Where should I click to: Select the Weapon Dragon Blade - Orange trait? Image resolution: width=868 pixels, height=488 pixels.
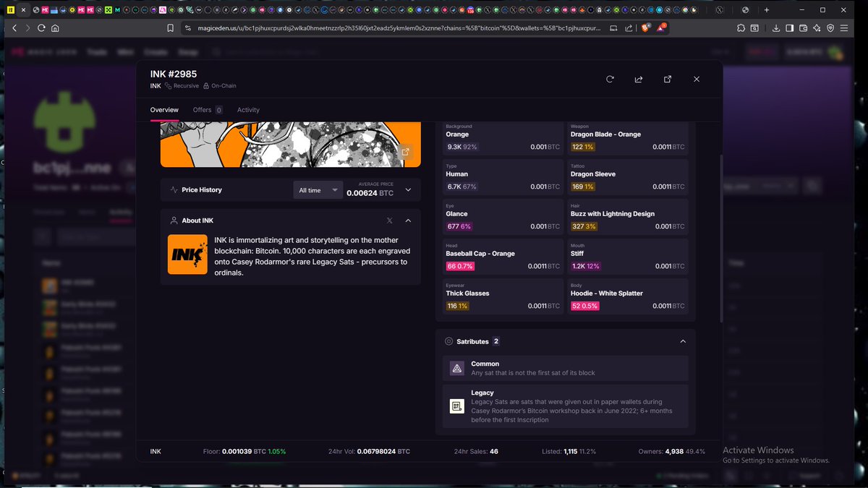pyautogui.click(x=627, y=137)
